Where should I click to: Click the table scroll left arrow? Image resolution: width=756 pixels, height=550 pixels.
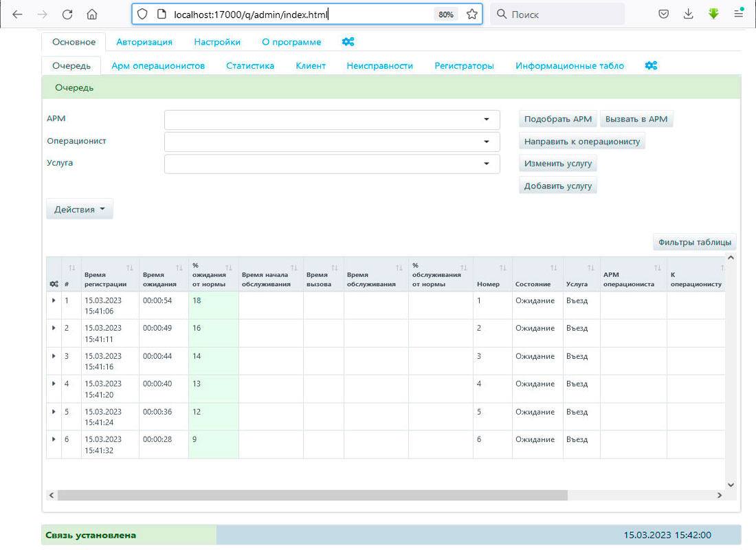pos(52,496)
